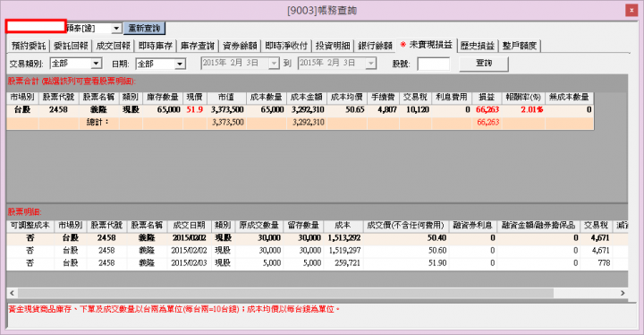
Task: Click 成交價(不含任何費用) column header
Action: pos(406,225)
